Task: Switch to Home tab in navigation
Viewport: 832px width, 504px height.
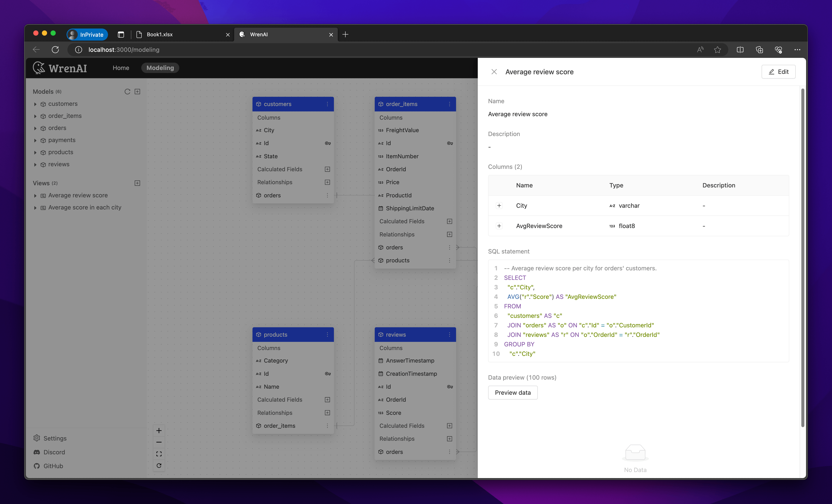Action: click(121, 67)
